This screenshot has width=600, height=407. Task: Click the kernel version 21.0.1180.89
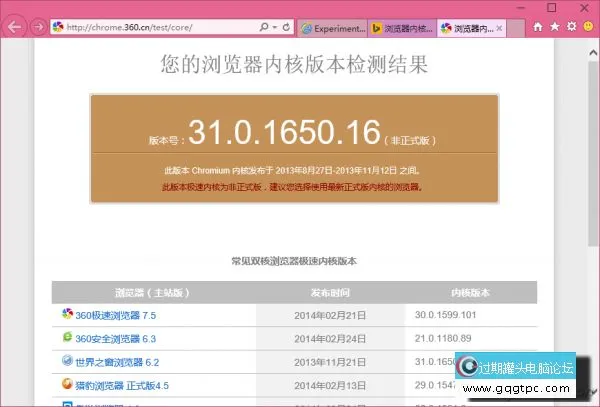(443, 338)
